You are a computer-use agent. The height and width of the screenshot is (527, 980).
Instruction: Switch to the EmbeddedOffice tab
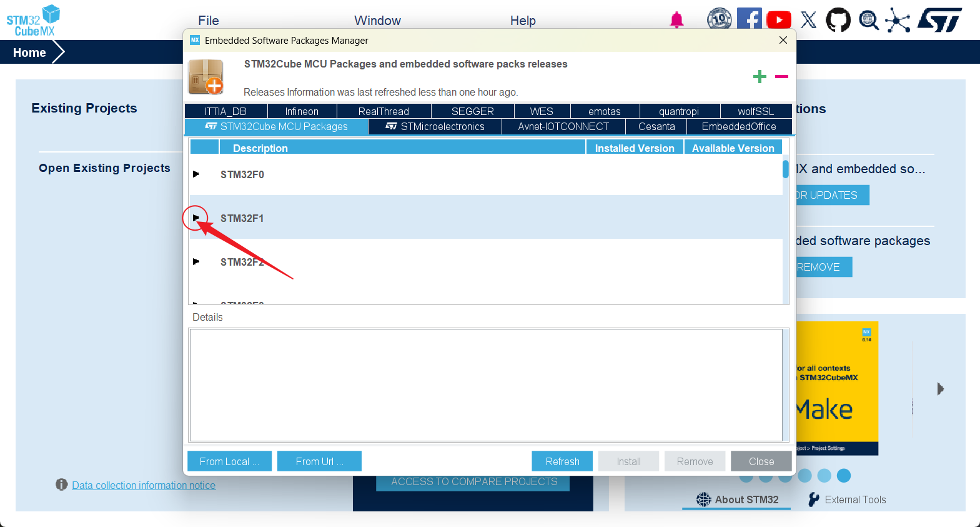(x=739, y=126)
